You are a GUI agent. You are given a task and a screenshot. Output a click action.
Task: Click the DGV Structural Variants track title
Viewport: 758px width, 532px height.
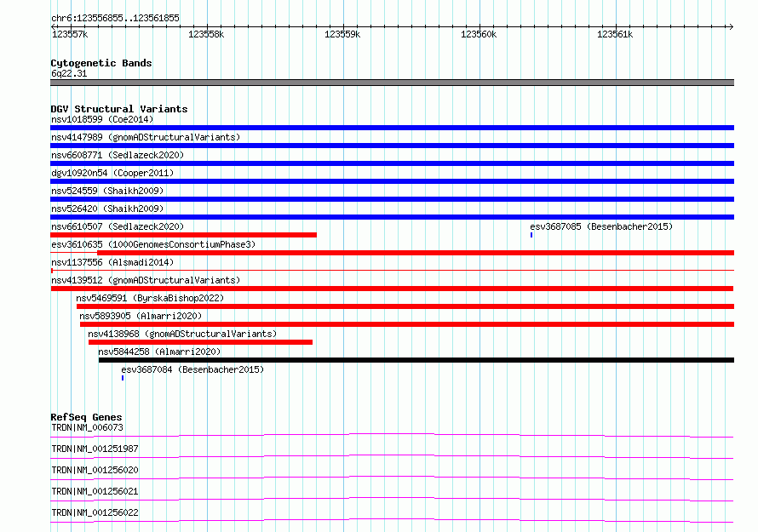(x=119, y=109)
